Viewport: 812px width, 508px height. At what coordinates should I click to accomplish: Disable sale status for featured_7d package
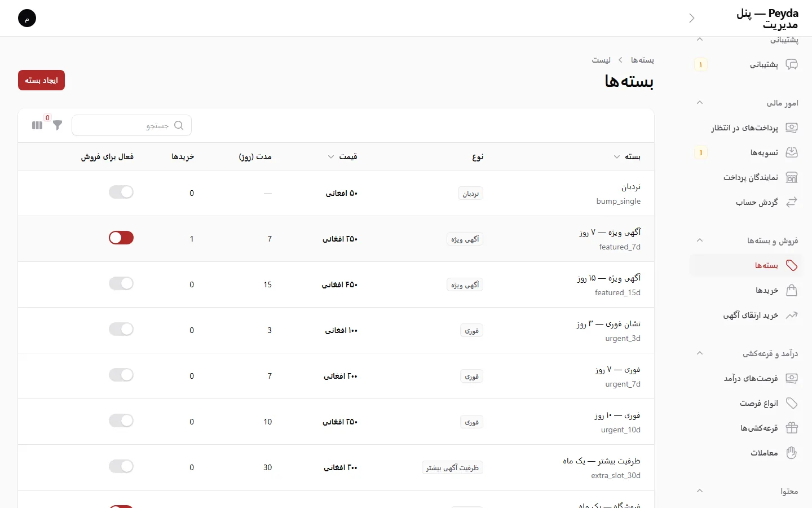[121, 238]
